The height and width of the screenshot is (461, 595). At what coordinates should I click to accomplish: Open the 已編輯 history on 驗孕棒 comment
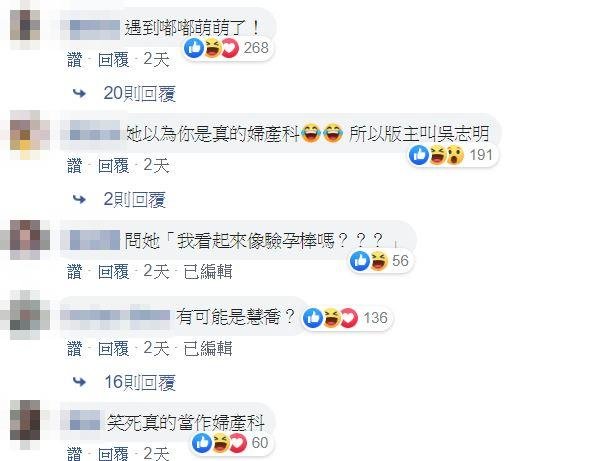coord(208,272)
